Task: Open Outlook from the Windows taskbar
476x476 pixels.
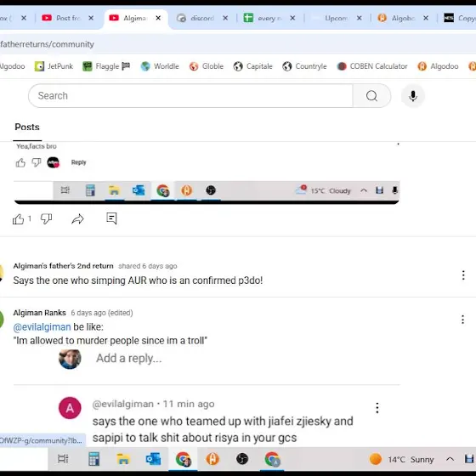Action: point(153,459)
